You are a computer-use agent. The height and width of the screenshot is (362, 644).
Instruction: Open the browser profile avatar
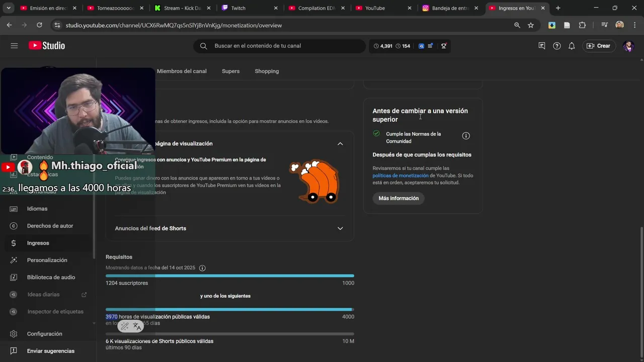tap(620, 25)
